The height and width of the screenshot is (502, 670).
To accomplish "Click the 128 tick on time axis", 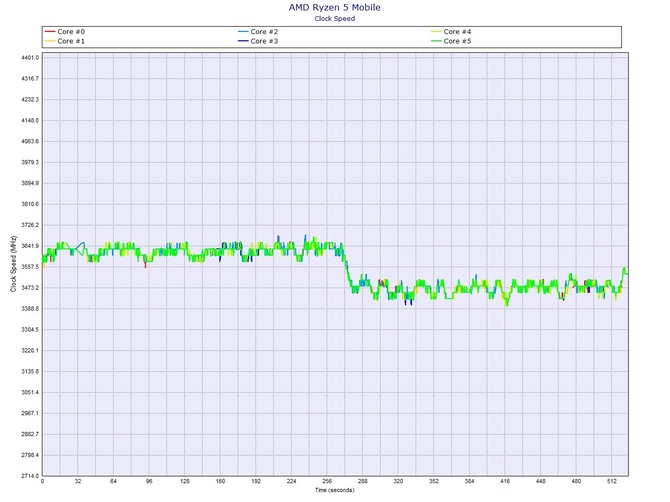I will 185,481.
